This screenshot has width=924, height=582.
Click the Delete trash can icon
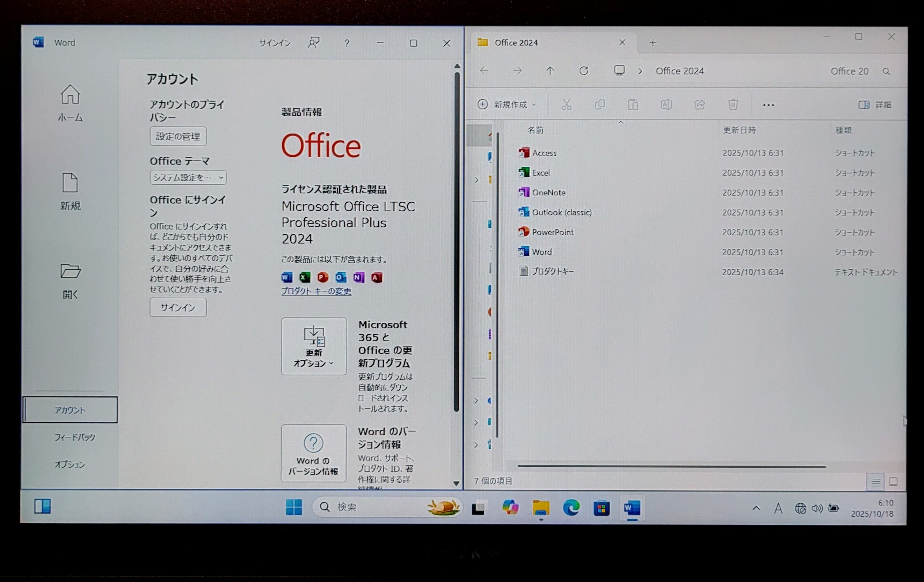coord(733,105)
